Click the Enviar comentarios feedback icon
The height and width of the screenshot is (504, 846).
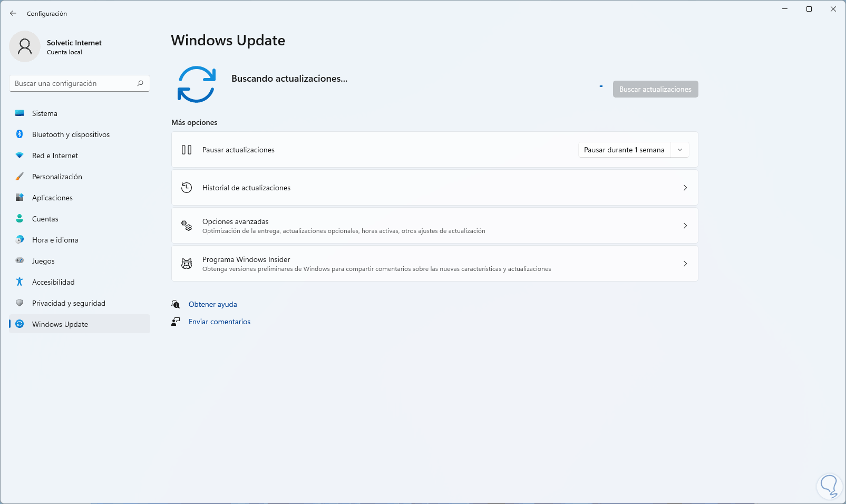pyautogui.click(x=176, y=322)
